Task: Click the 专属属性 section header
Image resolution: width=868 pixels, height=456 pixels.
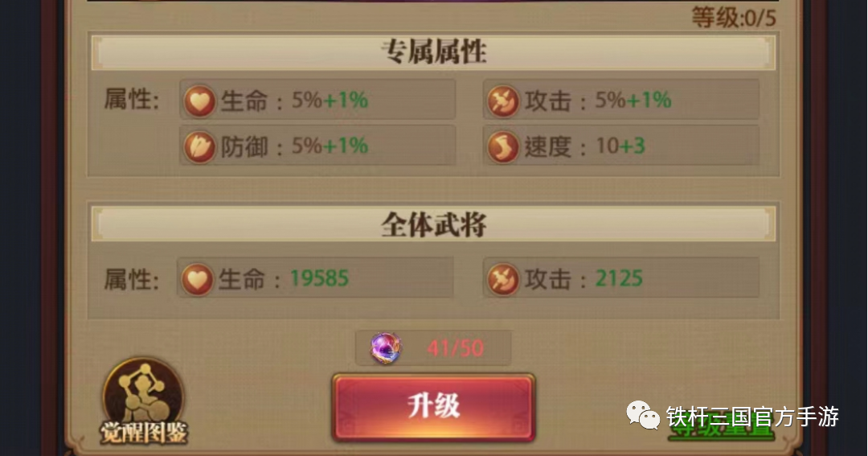Action: [433, 52]
